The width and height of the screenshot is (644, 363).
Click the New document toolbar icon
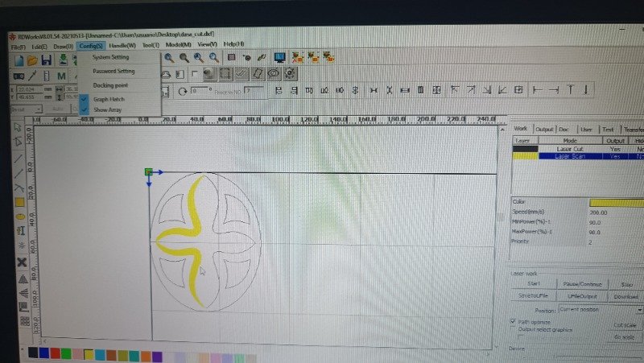click(19, 60)
